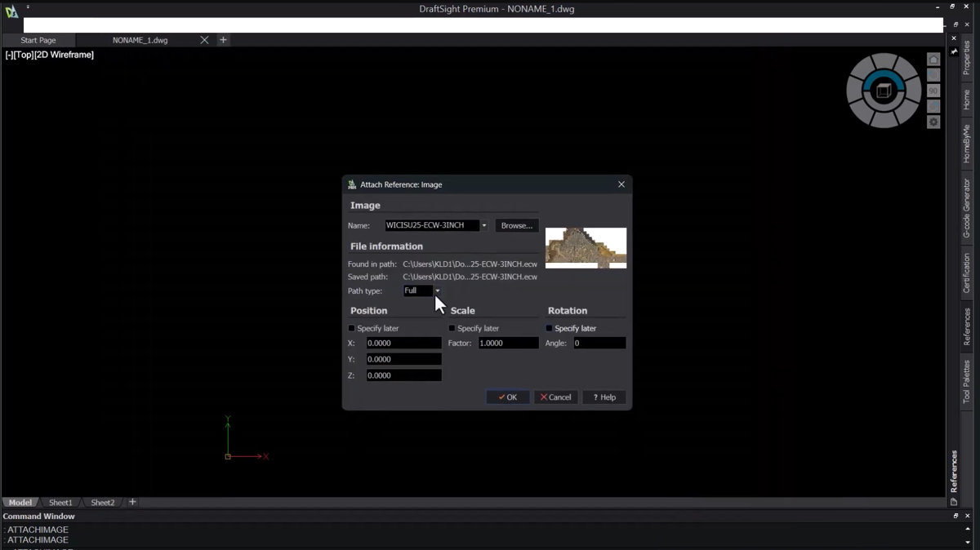
Task: Enable Specify later under Scale
Action: click(452, 328)
